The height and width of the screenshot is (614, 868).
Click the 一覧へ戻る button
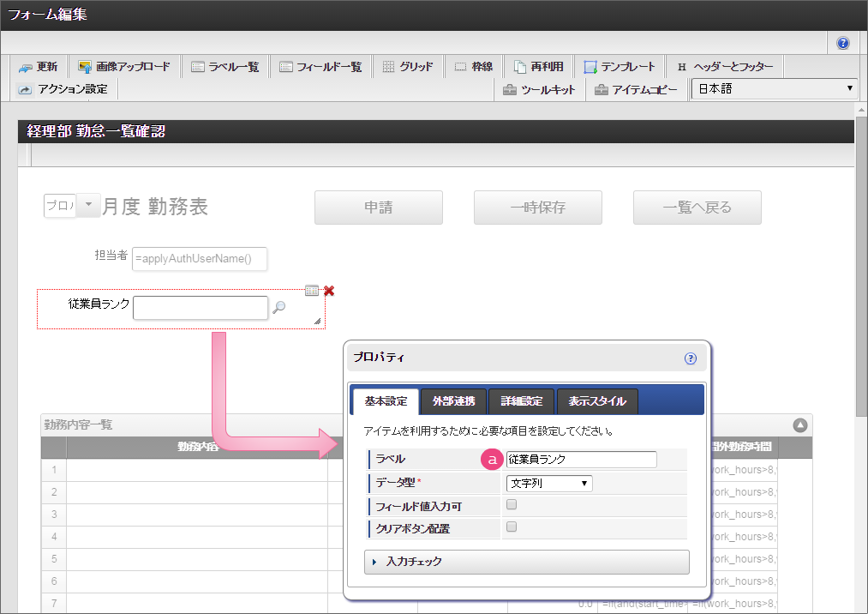point(697,208)
